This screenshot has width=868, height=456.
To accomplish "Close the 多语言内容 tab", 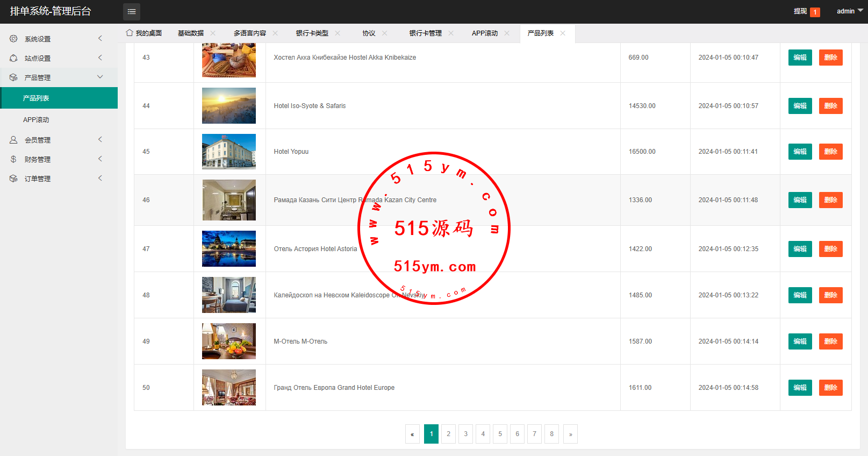I will [275, 33].
